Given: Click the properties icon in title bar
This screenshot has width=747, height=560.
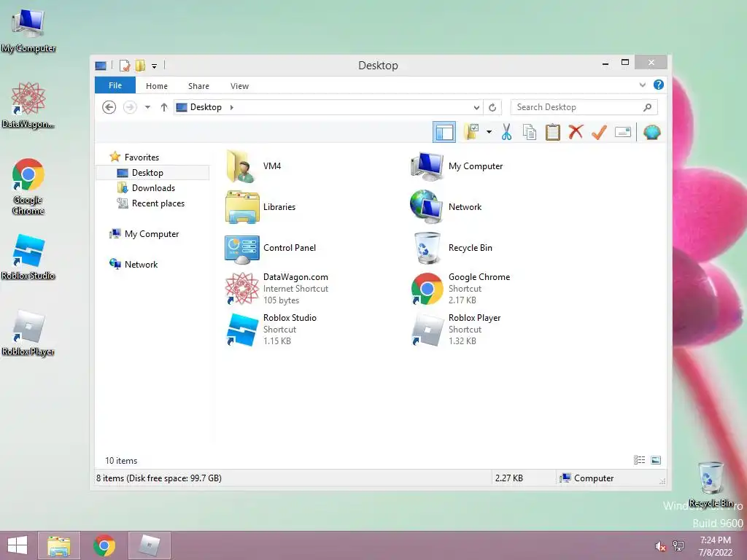Looking at the screenshot, I should [125, 65].
